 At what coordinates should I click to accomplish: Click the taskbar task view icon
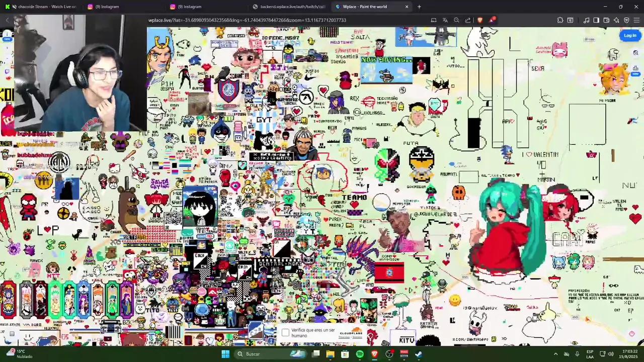315,354
